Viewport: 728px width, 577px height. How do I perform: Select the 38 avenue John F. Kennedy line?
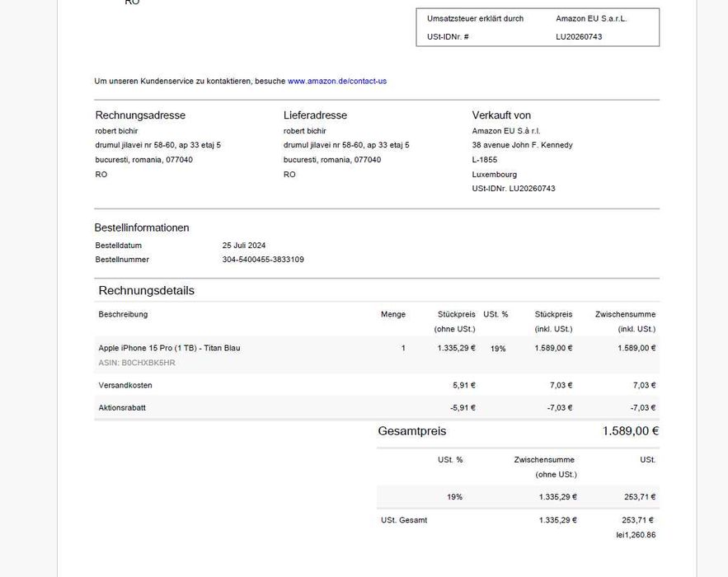point(522,145)
